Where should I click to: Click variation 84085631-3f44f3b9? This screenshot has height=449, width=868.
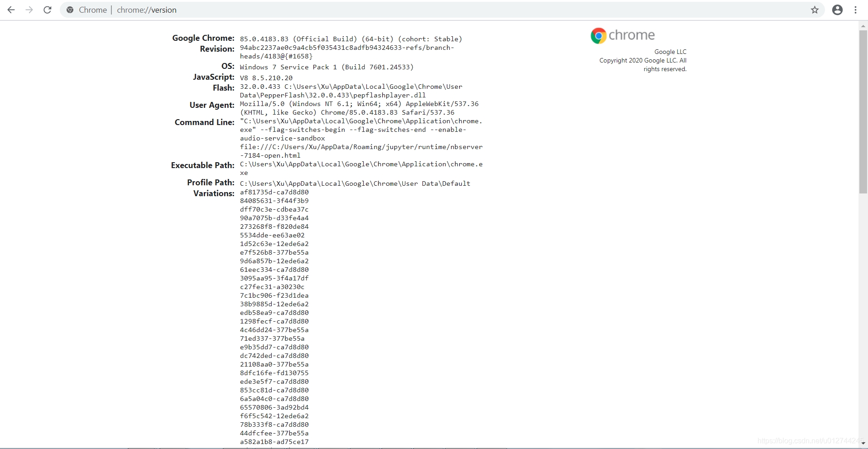tap(274, 201)
